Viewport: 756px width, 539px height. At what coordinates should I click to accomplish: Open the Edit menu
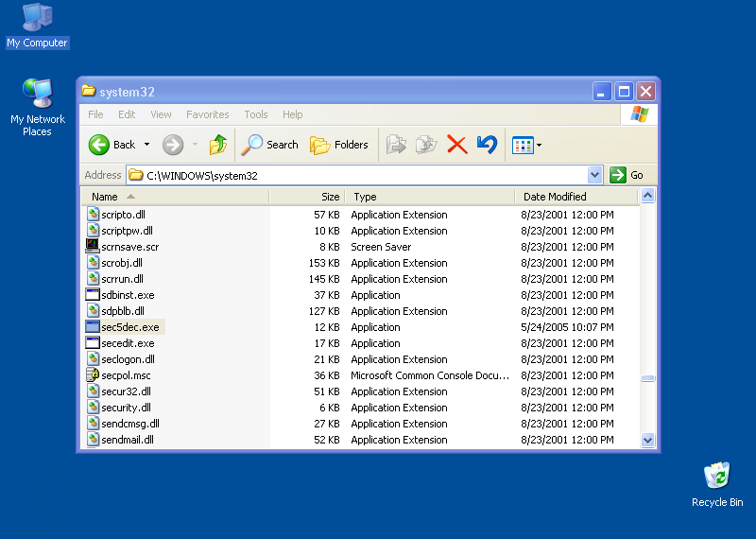127,114
